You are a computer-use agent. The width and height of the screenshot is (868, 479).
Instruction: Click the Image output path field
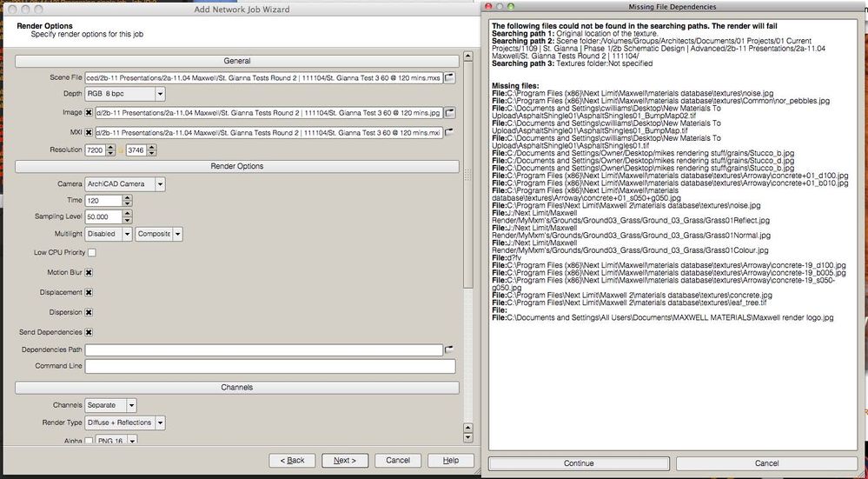(269, 113)
